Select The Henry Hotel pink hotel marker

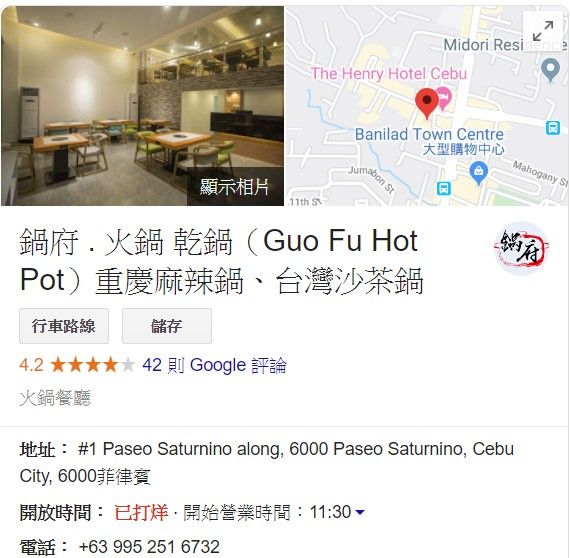(x=443, y=99)
